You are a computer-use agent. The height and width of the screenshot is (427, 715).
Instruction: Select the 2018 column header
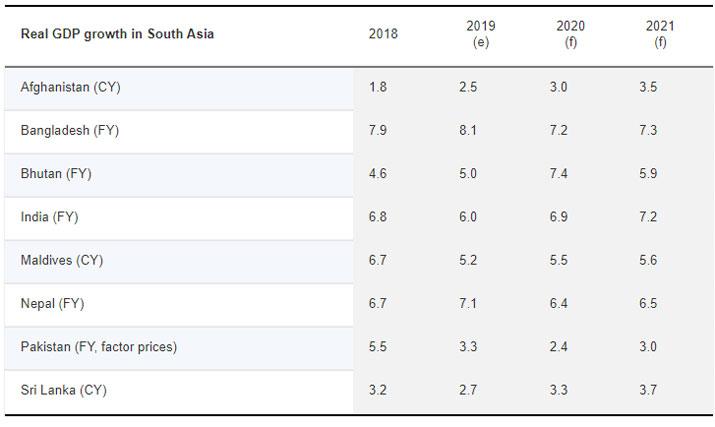click(383, 34)
